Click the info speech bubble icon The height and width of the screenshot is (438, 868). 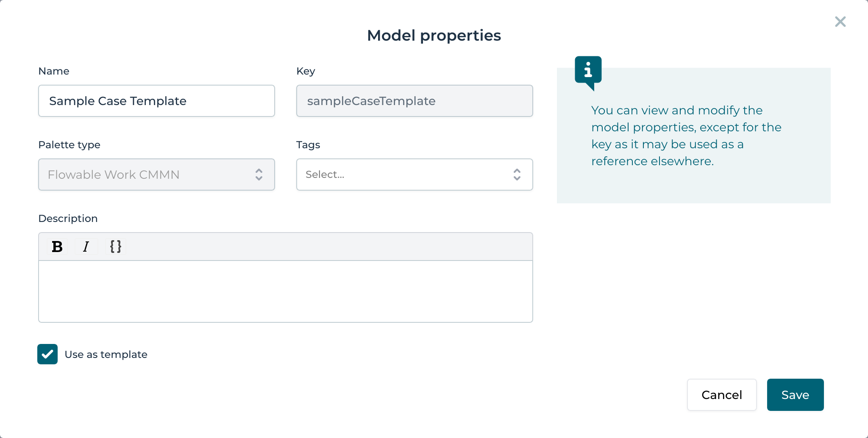coord(588,71)
